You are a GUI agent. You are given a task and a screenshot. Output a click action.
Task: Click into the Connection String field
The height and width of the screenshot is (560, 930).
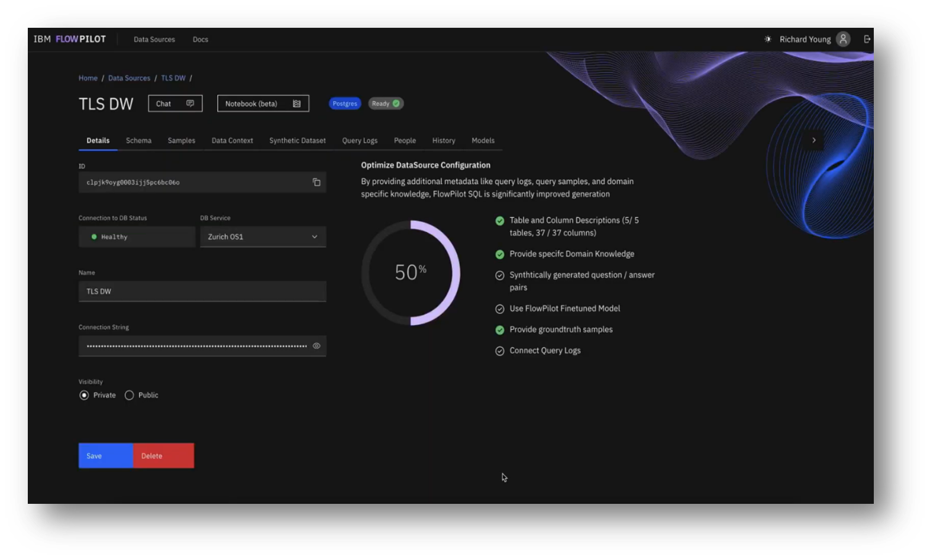click(202, 346)
